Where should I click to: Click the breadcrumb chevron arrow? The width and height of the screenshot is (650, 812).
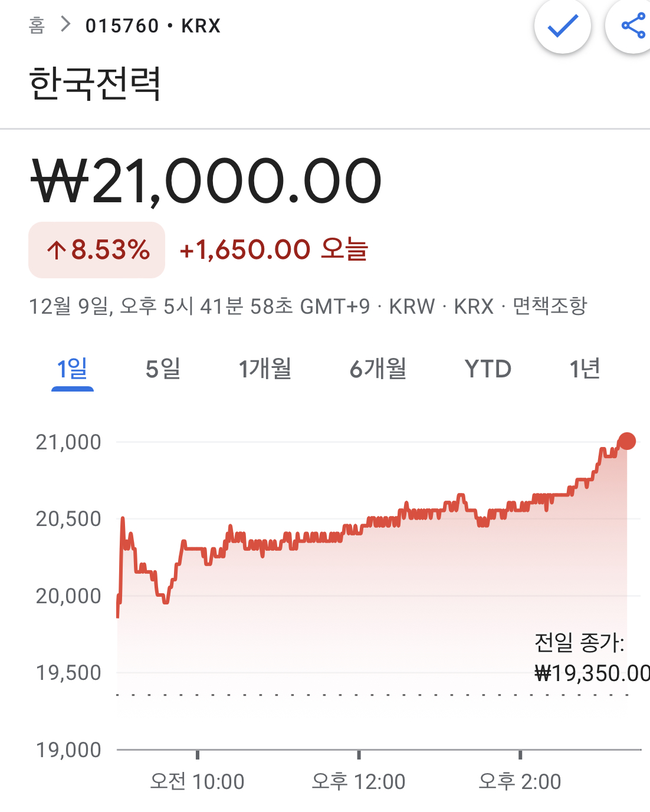point(65,25)
